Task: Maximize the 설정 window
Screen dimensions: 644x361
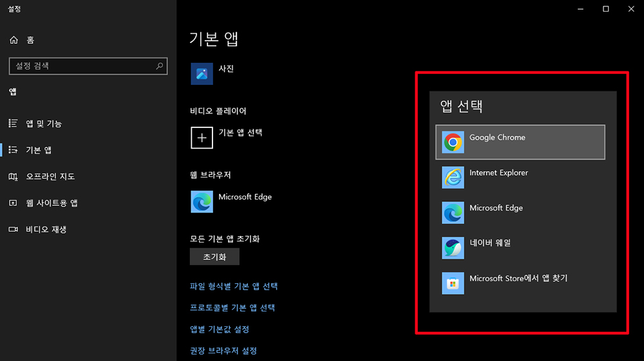Action: [x=606, y=8]
